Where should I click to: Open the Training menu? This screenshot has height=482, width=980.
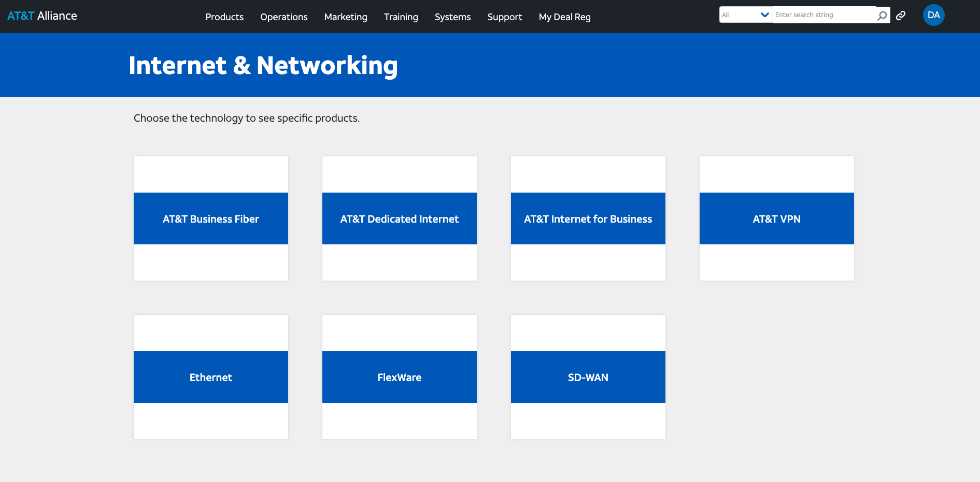pyautogui.click(x=401, y=17)
